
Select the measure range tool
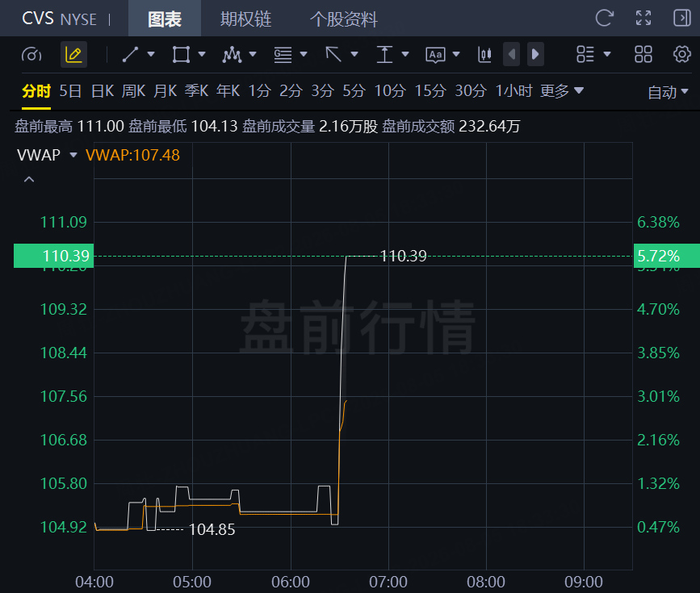pyautogui.click(x=384, y=54)
